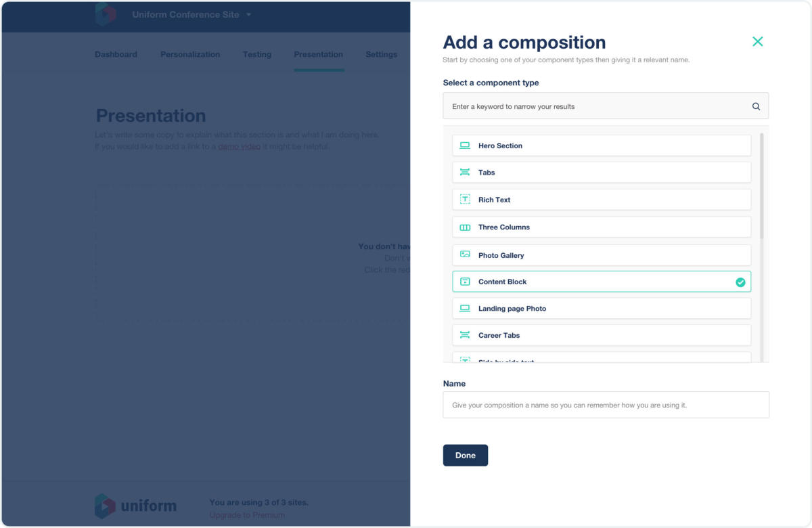Screen dimensions: 812x528
Task: Pick the Three Columns component
Action: (602, 227)
